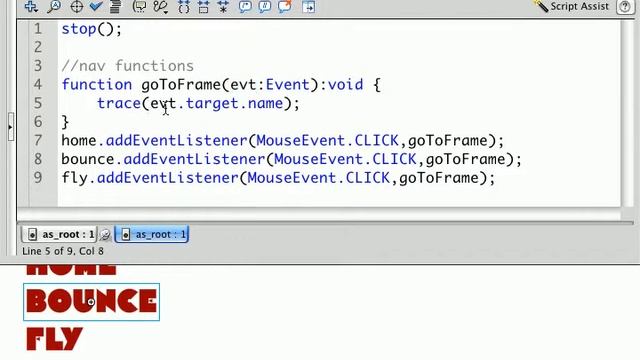The height and width of the screenshot is (360, 640).
Task: Click 'addEventListener' on line 9
Action: (x=168, y=178)
